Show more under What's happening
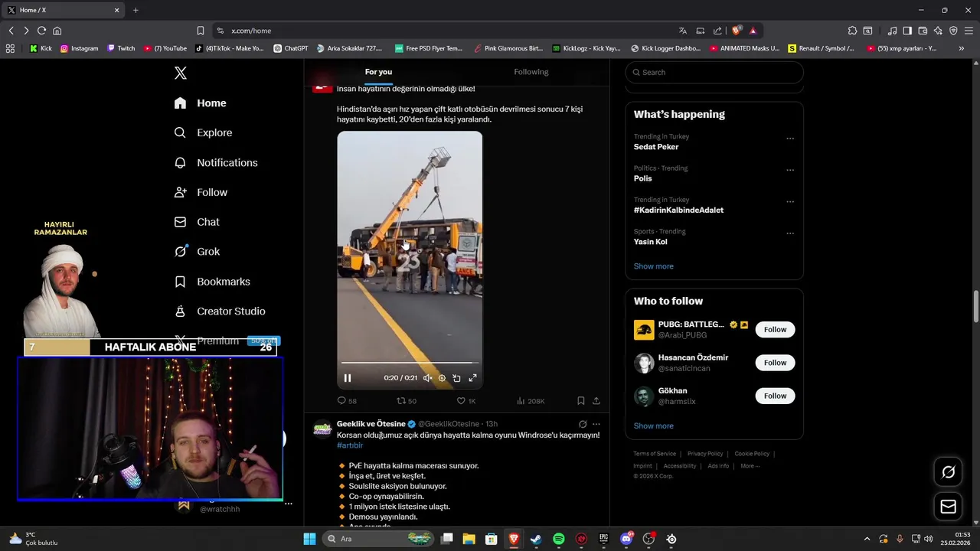The image size is (980, 551). (654, 266)
